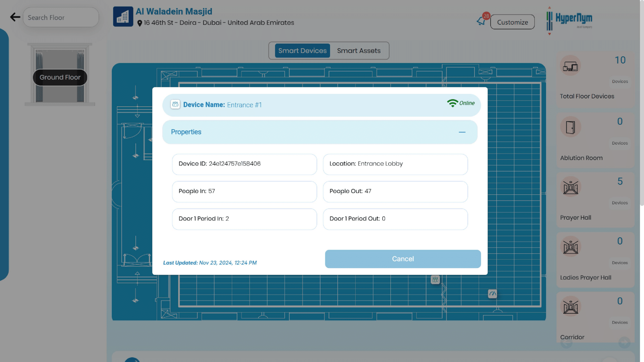Open the notifications bell icon
The image size is (644, 362).
tap(481, 21)
